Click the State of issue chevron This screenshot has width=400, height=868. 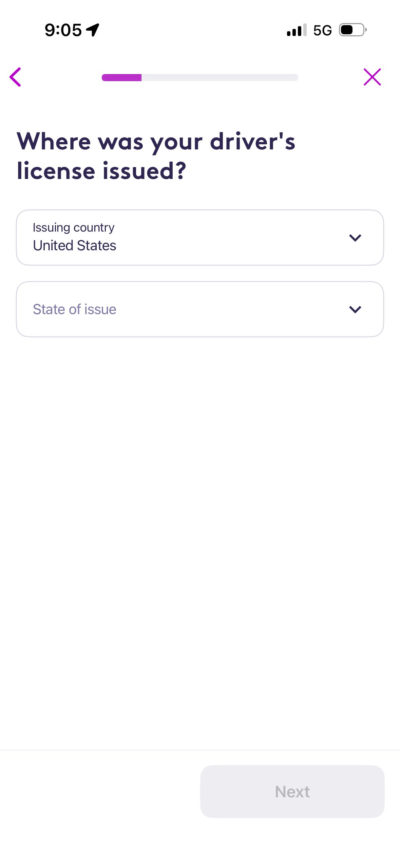pyautogui.click(x=355, y=309)
